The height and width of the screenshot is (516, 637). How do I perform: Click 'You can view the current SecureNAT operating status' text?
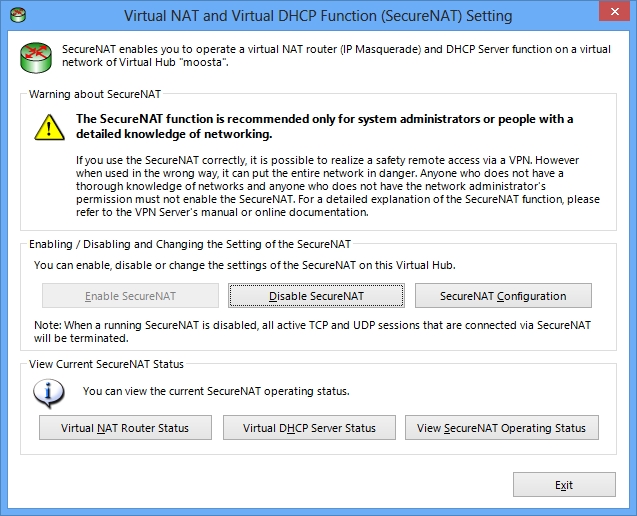click(x=216, y=391)
